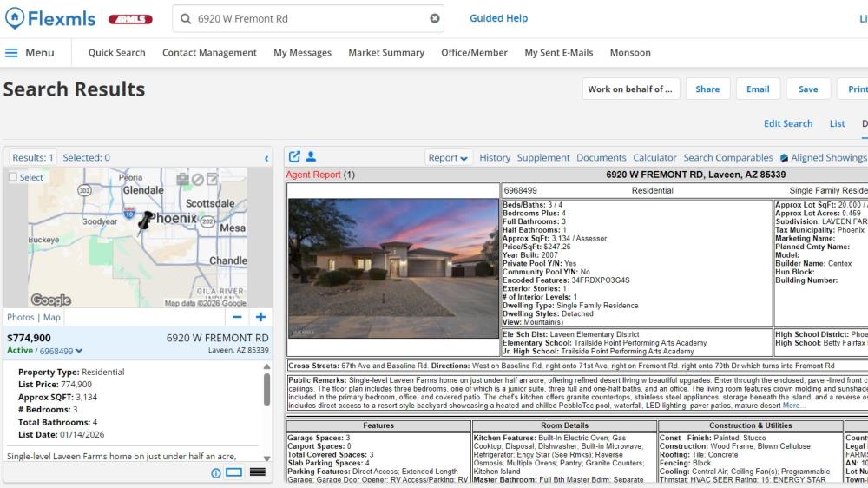
Task: Zoom in map with plus button
Action: [x=260, y=317]
